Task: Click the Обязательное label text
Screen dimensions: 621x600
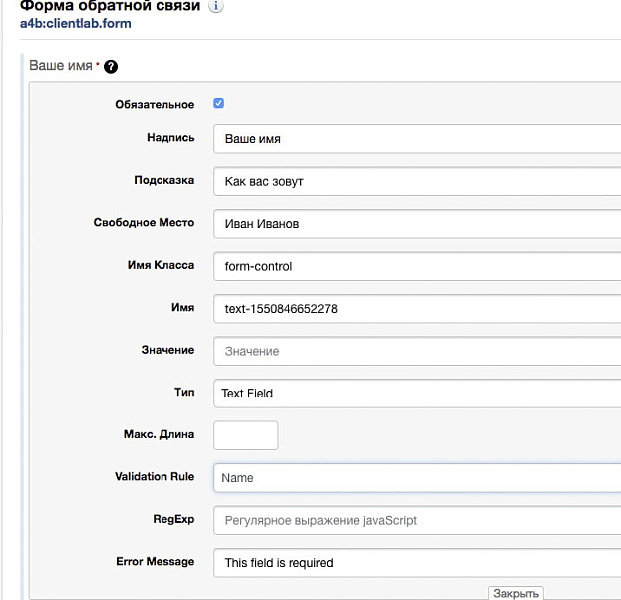Action: point(154,104)
